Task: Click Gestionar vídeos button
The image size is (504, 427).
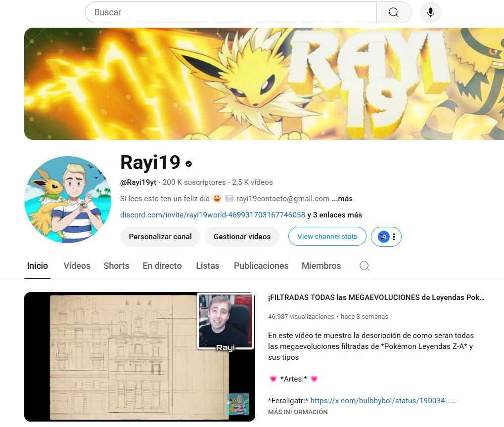Action: click(242, 237)
